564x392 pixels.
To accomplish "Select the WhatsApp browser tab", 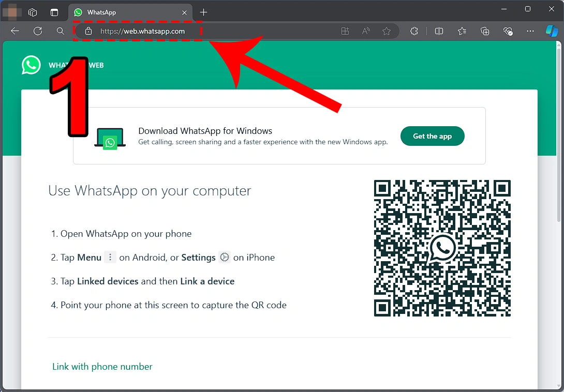I will pyautogui.click(x=130, y=12).
